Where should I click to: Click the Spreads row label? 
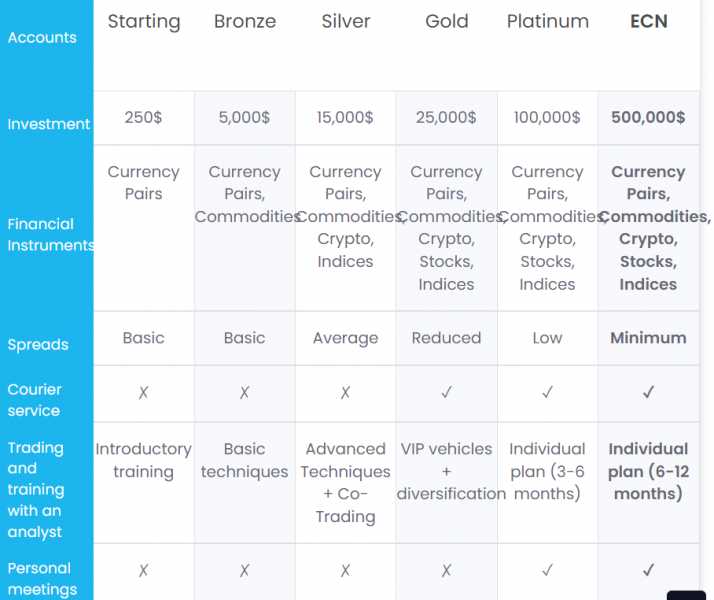tap(38, 345)
